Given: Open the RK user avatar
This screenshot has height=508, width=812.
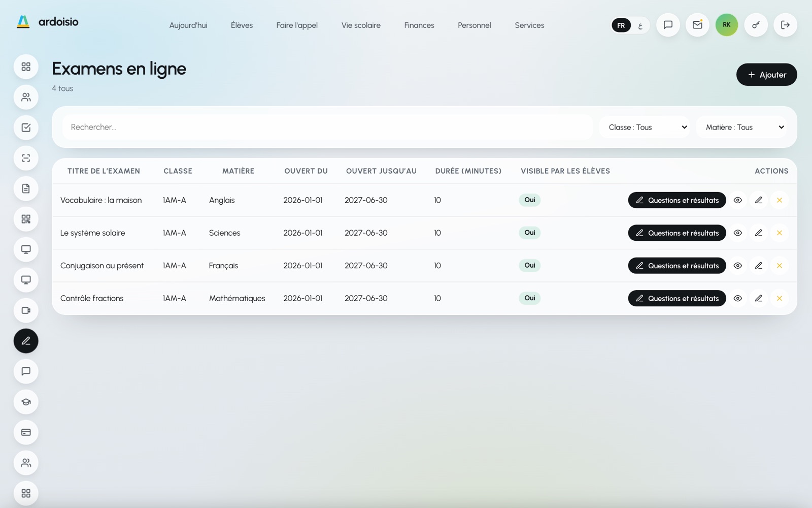Looking at the screenshot, I should click(727, 25).
